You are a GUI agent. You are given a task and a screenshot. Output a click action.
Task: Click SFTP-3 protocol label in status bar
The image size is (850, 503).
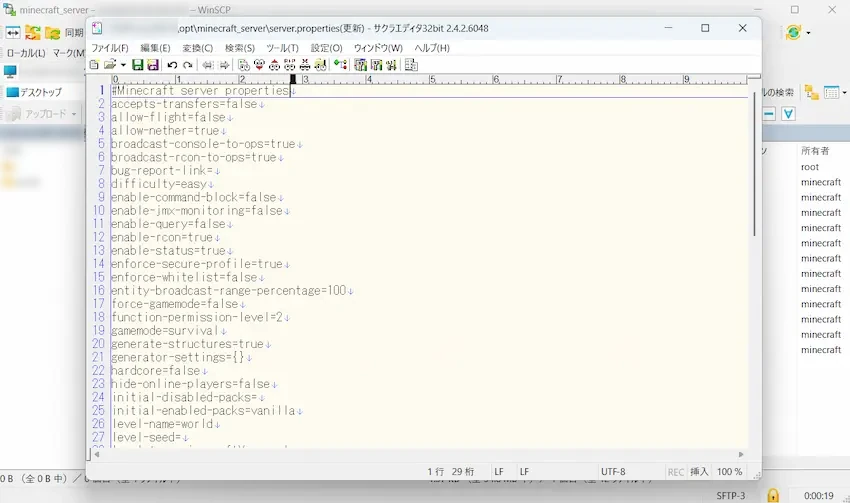[731, 495]
